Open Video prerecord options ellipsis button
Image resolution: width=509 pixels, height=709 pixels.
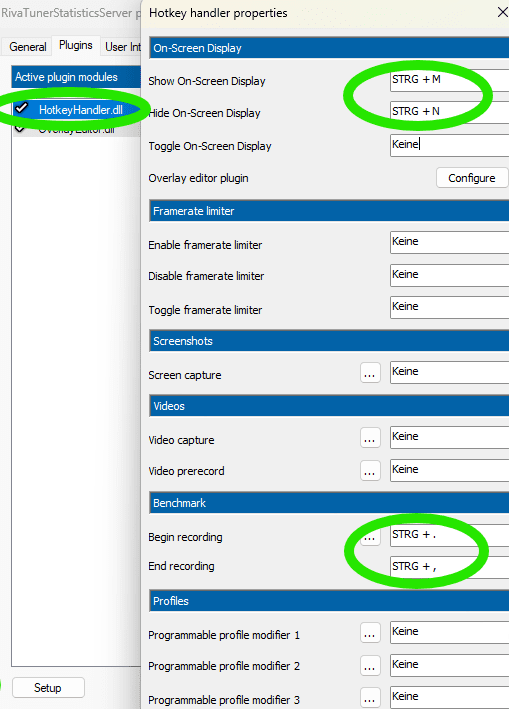tap(370, 470)
